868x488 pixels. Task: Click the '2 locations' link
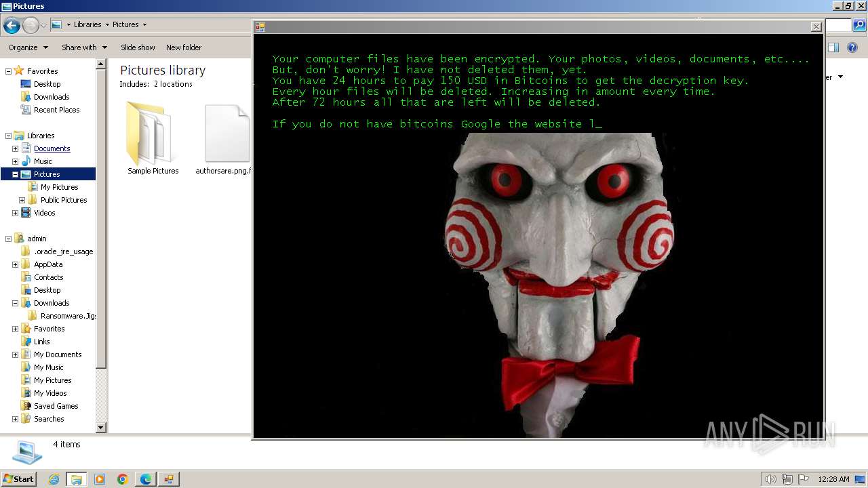pyautogui.click(x=172, y=84)
